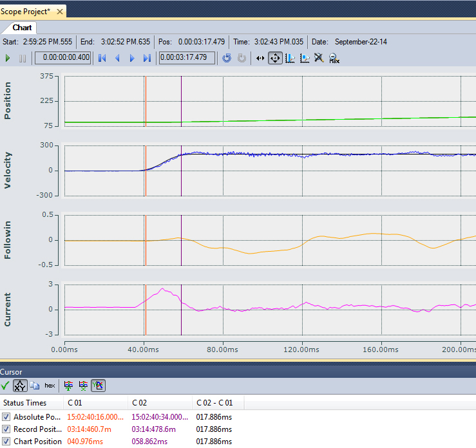476x448 pixels.
Task: Click the pause button in the toolbar
Action: (23, 58)
